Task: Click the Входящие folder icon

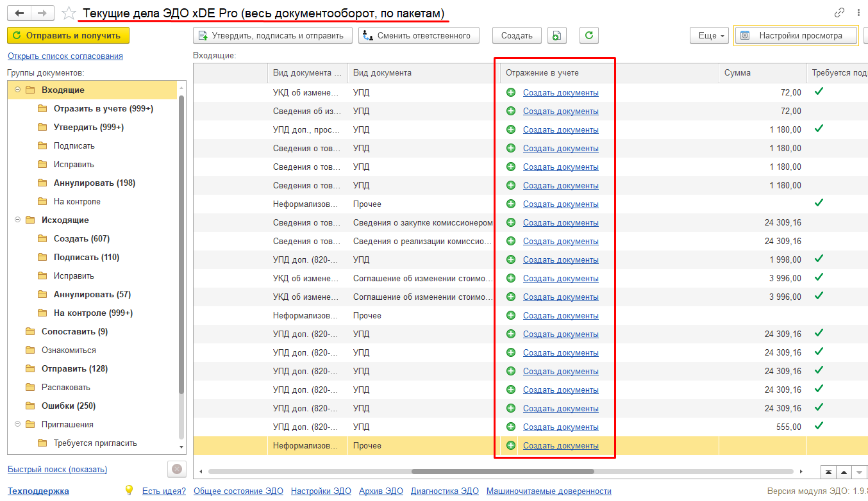Action: (x=30, y=90)
